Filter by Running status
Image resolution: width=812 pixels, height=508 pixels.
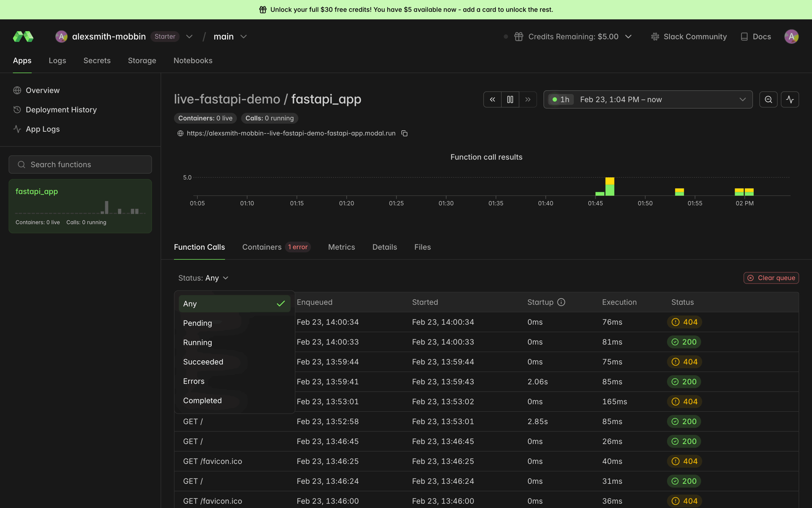click(x=234, y=342)
